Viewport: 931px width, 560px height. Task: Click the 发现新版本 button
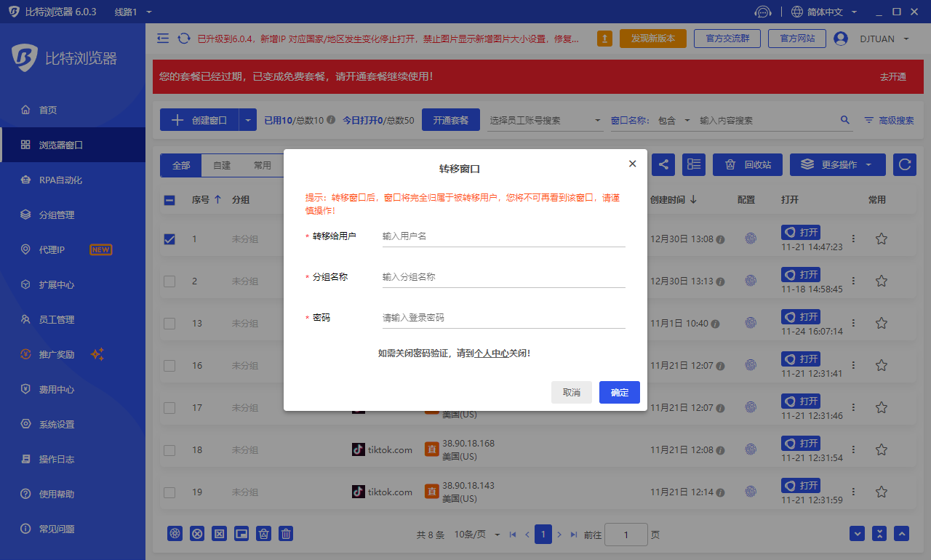click(x=653, y=39)
